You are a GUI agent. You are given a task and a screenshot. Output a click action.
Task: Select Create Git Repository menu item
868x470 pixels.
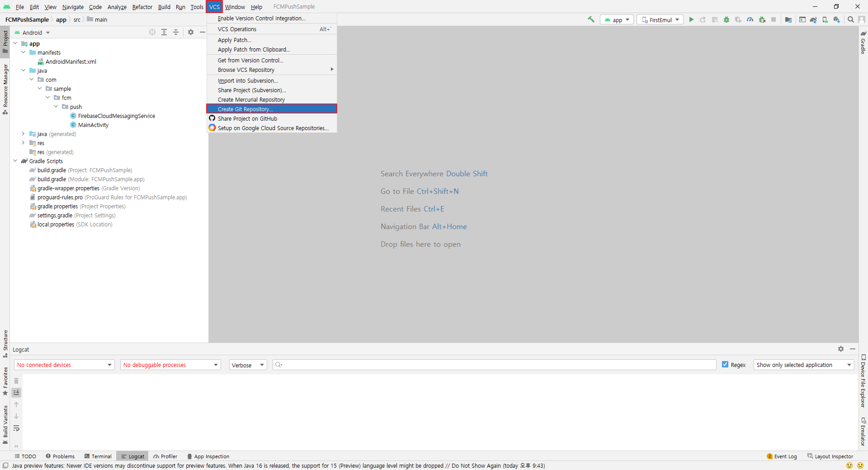pos(272,109)
